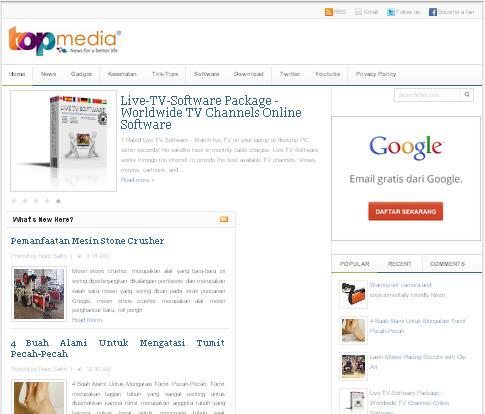
Task: Click the search magnifier button
Action: 467,95
